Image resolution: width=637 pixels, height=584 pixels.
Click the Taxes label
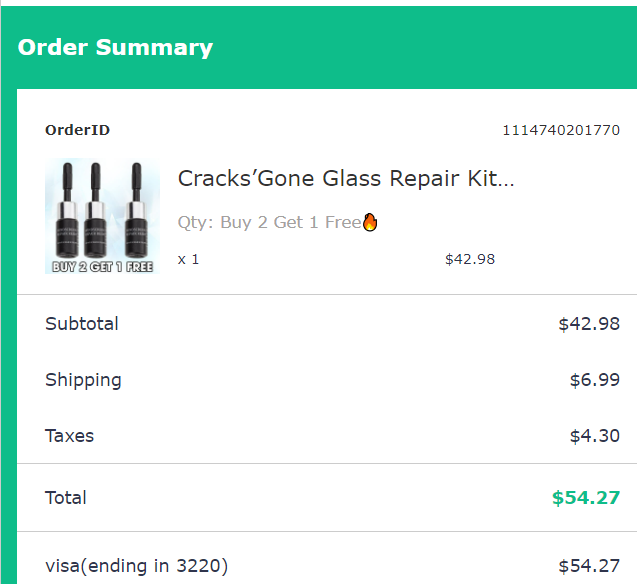point(69,435)
